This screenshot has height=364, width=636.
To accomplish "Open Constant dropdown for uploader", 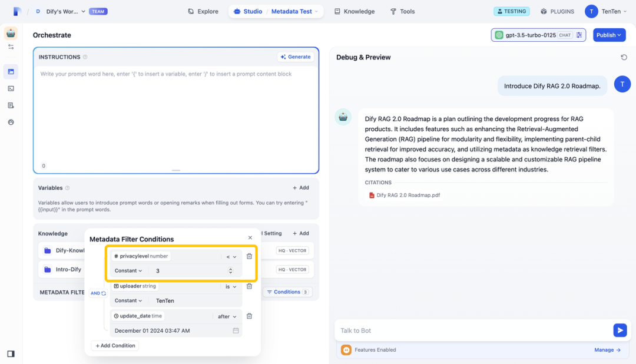I will click(128, 301).
